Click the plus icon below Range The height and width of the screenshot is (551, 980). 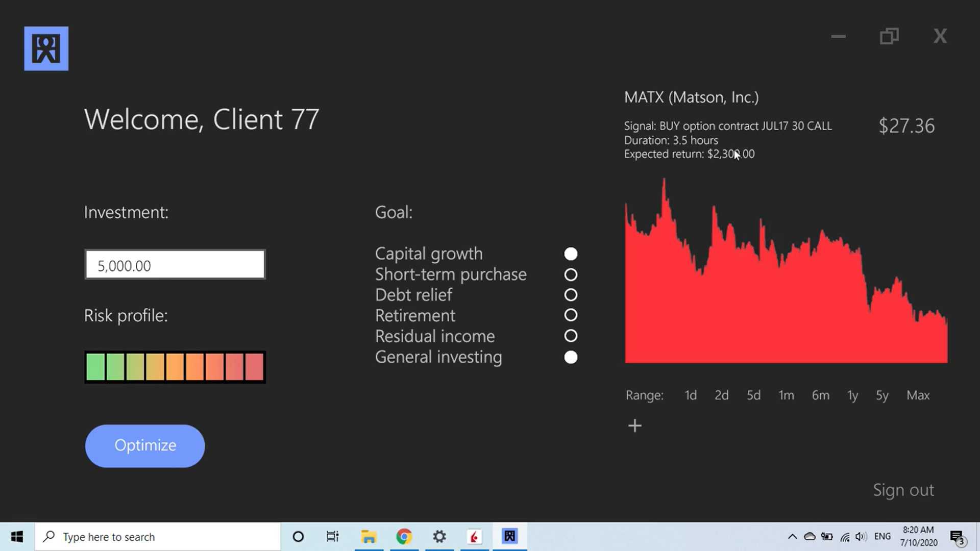[634, 425]
